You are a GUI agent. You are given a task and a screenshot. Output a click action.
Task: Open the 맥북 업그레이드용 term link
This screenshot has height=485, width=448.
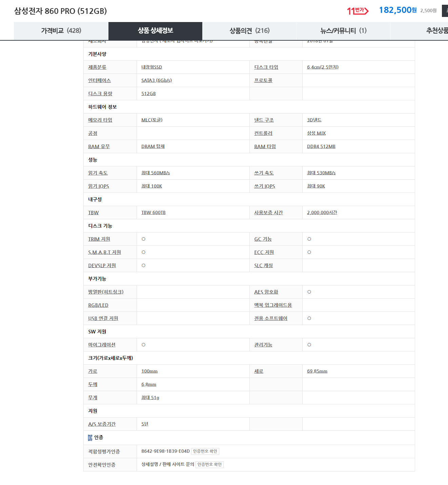click(273, 305)
